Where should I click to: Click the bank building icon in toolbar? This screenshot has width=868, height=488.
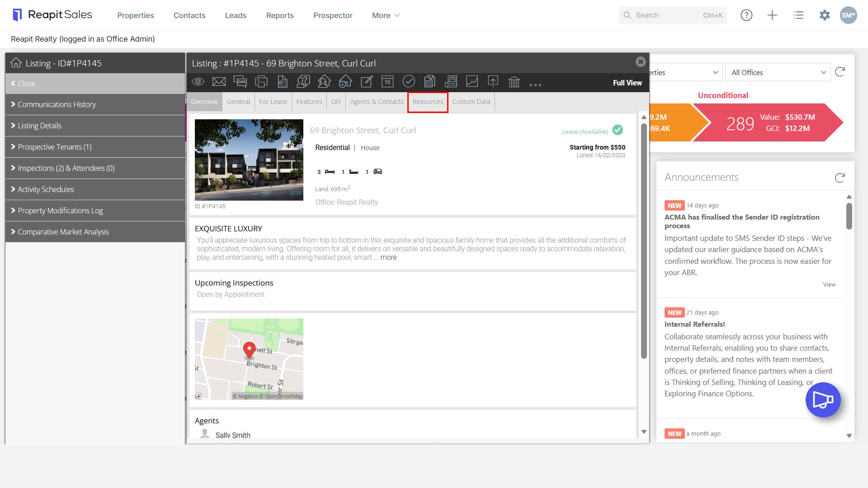click(x=514, y=82)
